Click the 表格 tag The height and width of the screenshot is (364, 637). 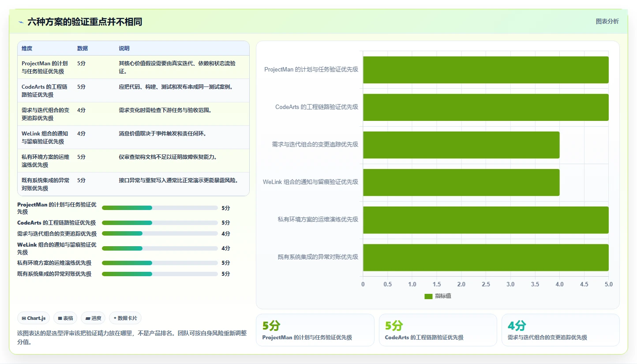(x=65, y=318)
